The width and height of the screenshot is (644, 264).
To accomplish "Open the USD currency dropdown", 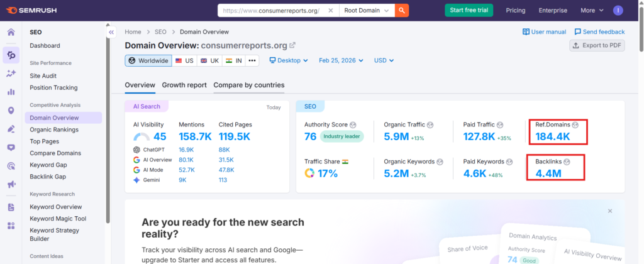I will click(384, 60).
